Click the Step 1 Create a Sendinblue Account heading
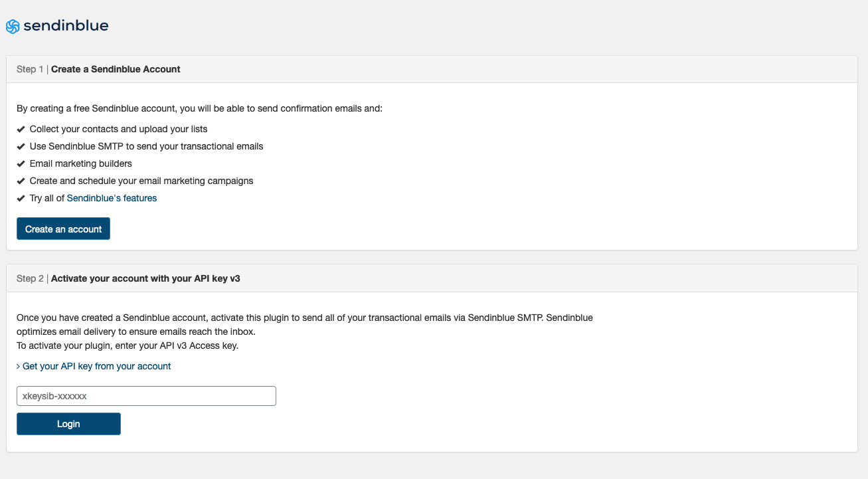This screenshot has height=479, width=868. click(x=98, y=69)
